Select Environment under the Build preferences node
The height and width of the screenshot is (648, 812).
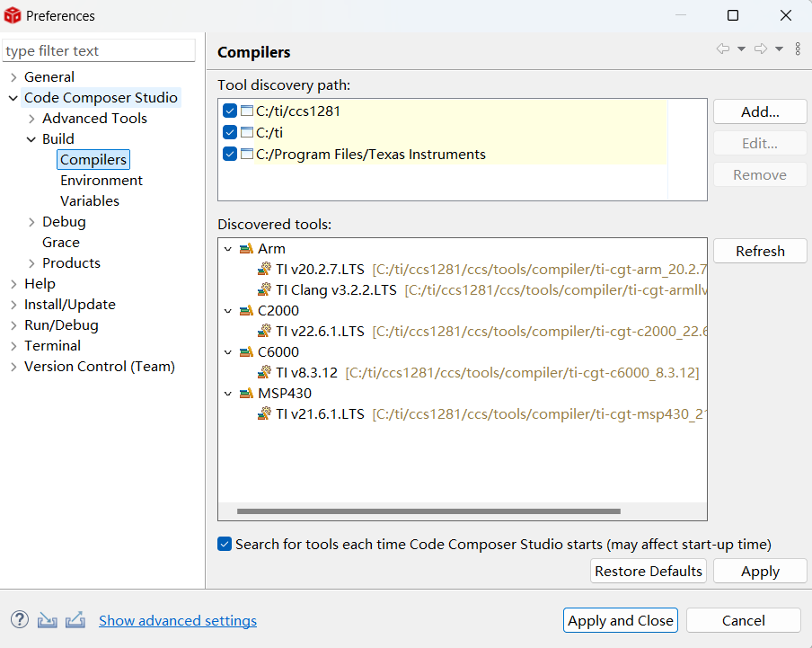pyautogui.click(x=101, y=181)
